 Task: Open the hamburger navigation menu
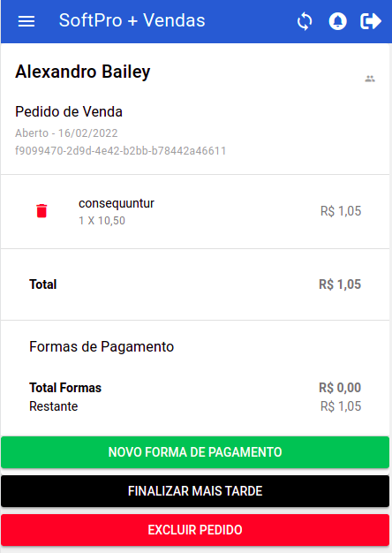pos(26,21)
